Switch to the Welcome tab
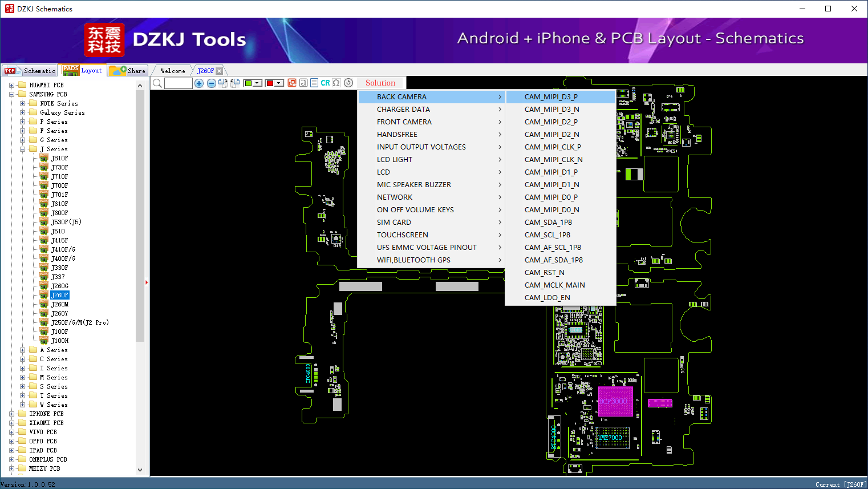 point(173,71)
